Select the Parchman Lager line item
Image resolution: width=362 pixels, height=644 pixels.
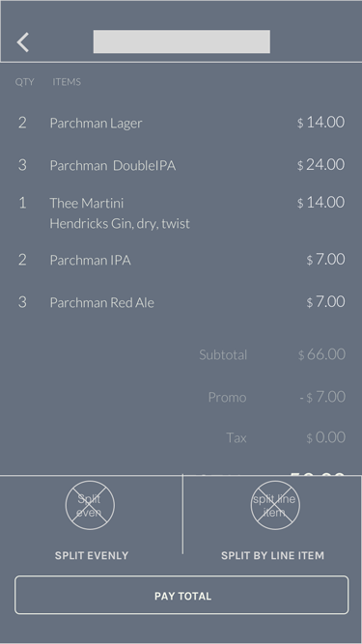181,123
